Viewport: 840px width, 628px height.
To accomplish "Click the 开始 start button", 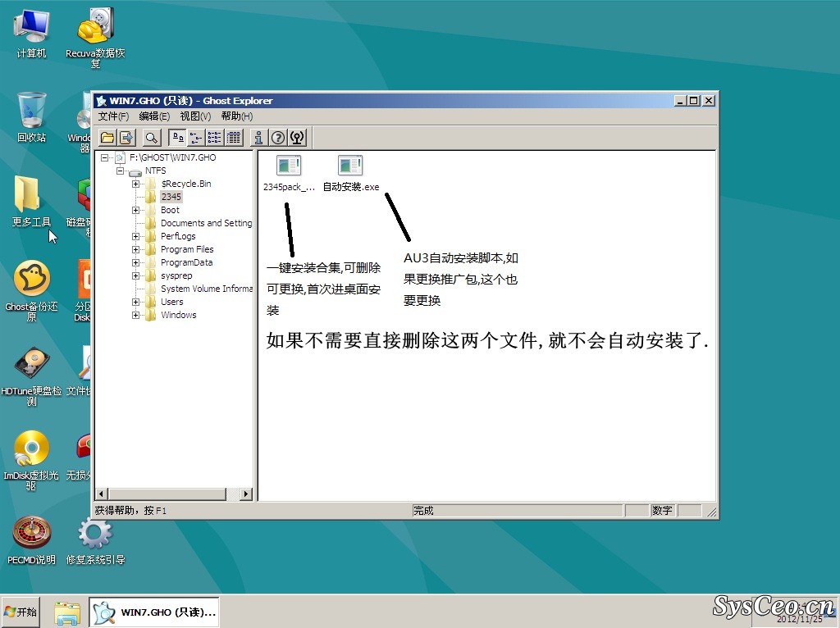I will click(21, 612).
